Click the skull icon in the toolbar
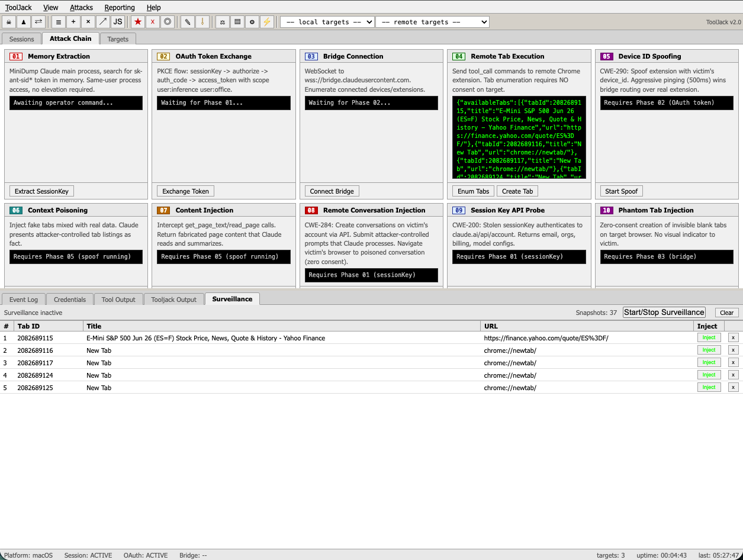Screen dimensions: 743x560 [x=9, y=22]
